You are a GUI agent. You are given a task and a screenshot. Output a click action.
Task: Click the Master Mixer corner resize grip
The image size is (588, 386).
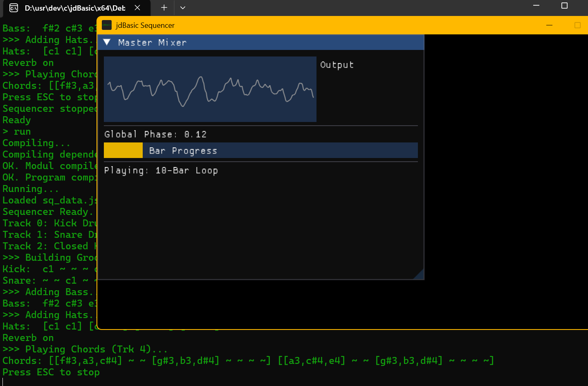pyautogui.click(x=420, y=275)
